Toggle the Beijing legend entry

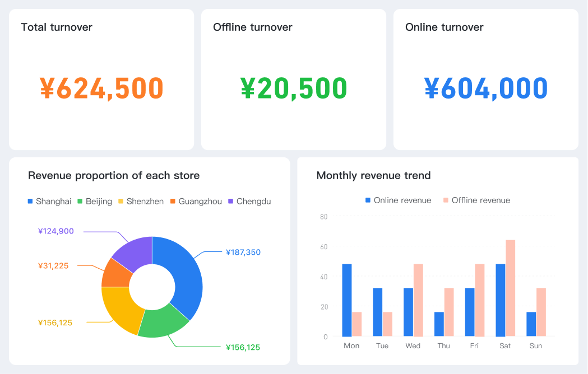click(94, 201)
